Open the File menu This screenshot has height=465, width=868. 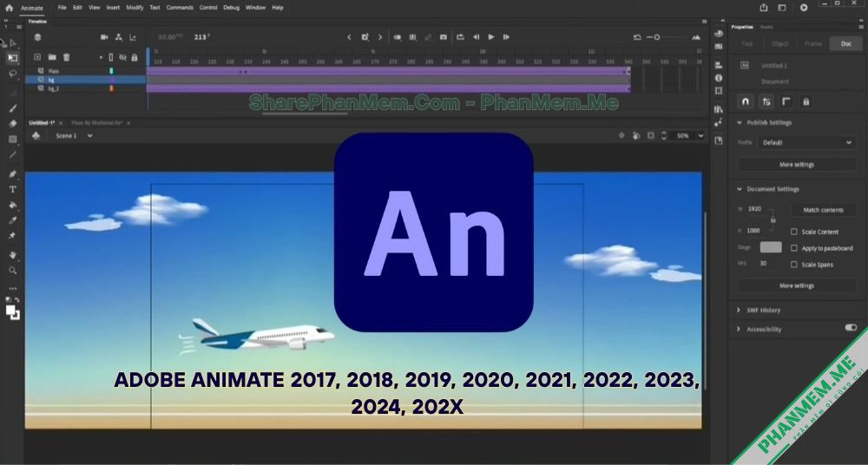[x=62, y=8]
